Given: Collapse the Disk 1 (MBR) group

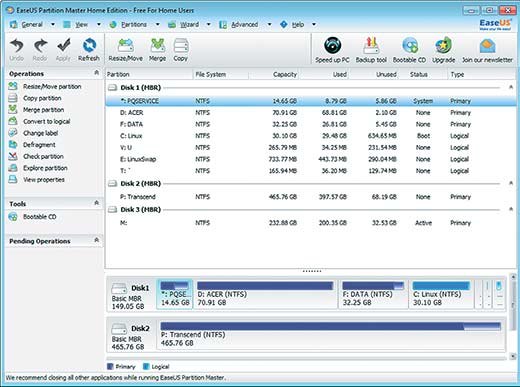Looking at the screenshot, I should coord(511,87).
